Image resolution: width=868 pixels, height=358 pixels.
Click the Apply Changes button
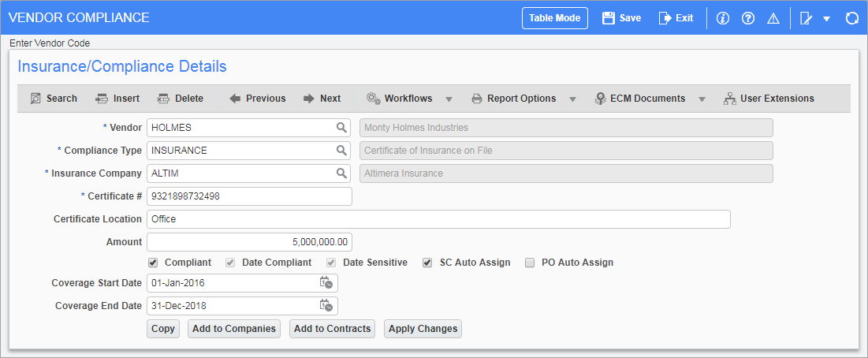423,329
